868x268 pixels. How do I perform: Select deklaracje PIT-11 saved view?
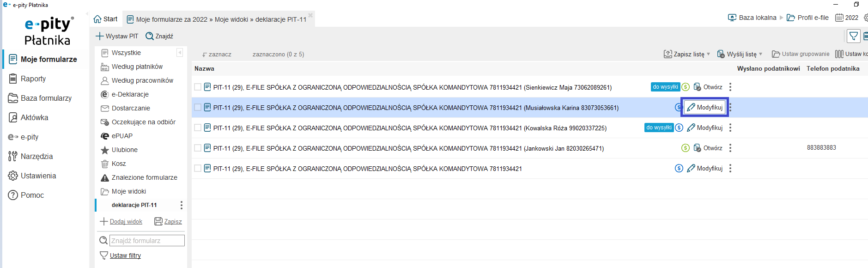[x=134, y=205]
